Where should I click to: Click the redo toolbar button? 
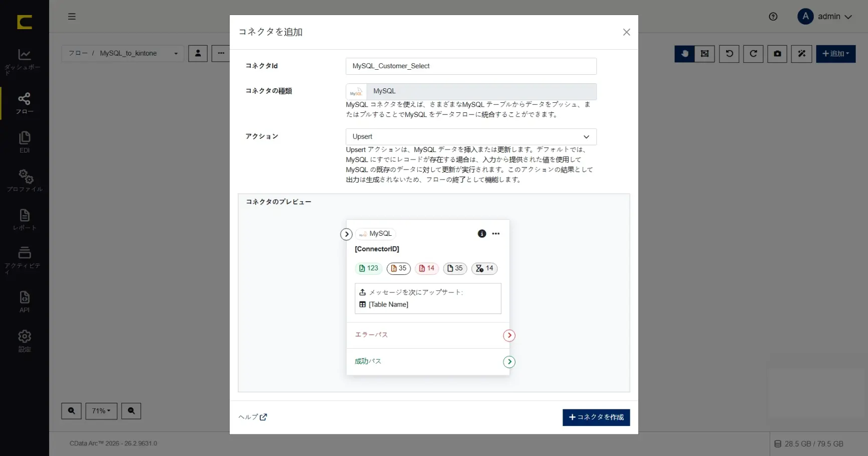[x=753, y=54]
